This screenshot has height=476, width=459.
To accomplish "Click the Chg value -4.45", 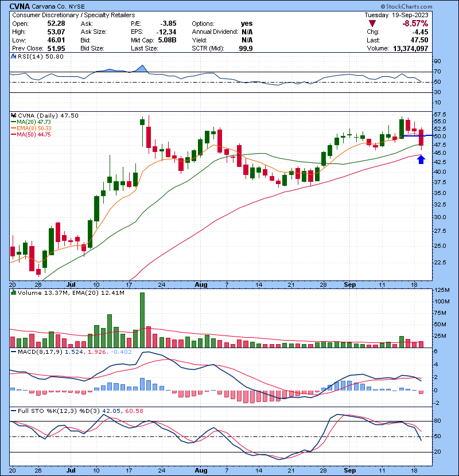I will 420,32.
